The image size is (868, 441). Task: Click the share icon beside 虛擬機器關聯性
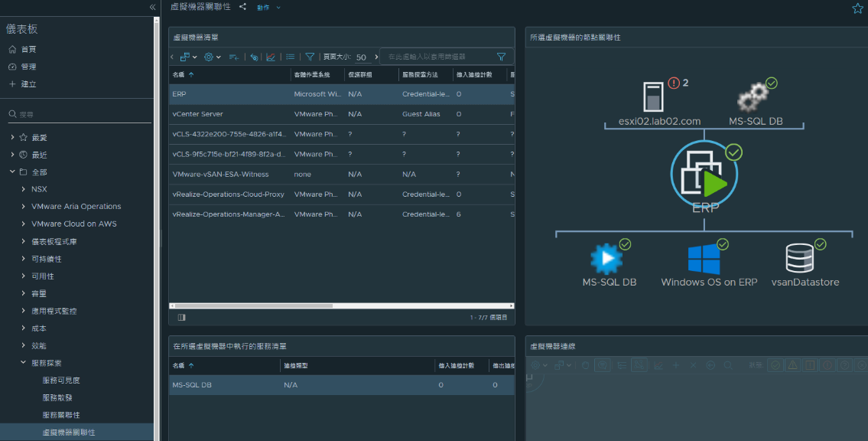(242, 7)
